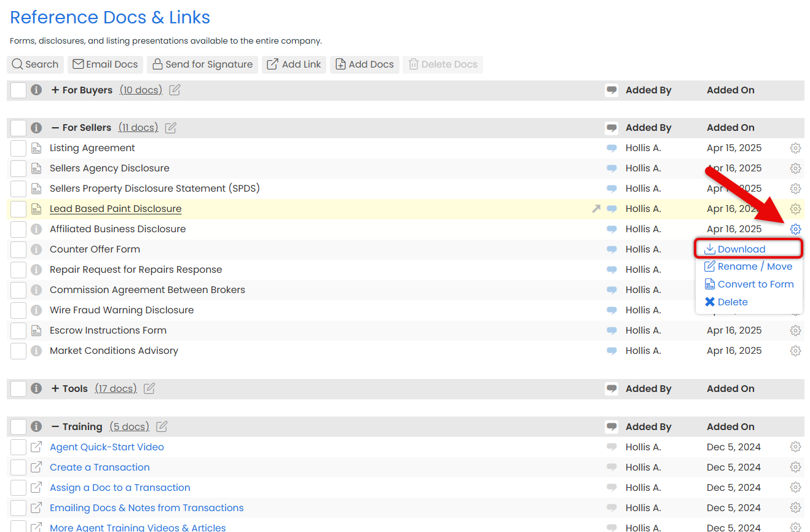Viewport: 810px width, 532px height.
Task: Edit the For Buyers folder with pencil icon
Action: tap(175, 90)
